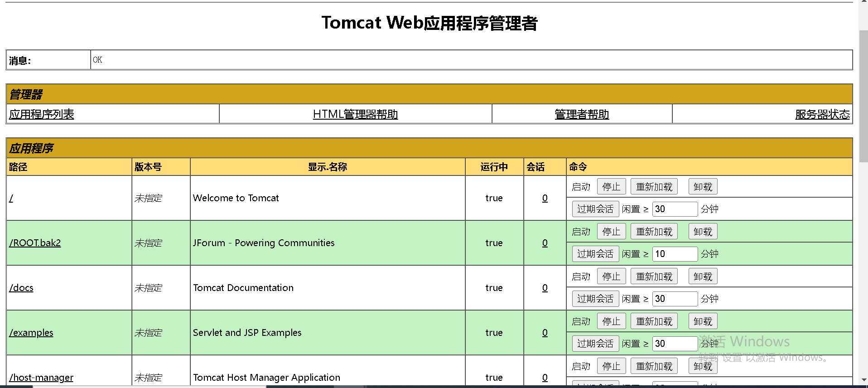Undeploy the /examples Servlet and JSP app
Image resolution: width=868 pixels, height=388 pixels.
point(703,321)
